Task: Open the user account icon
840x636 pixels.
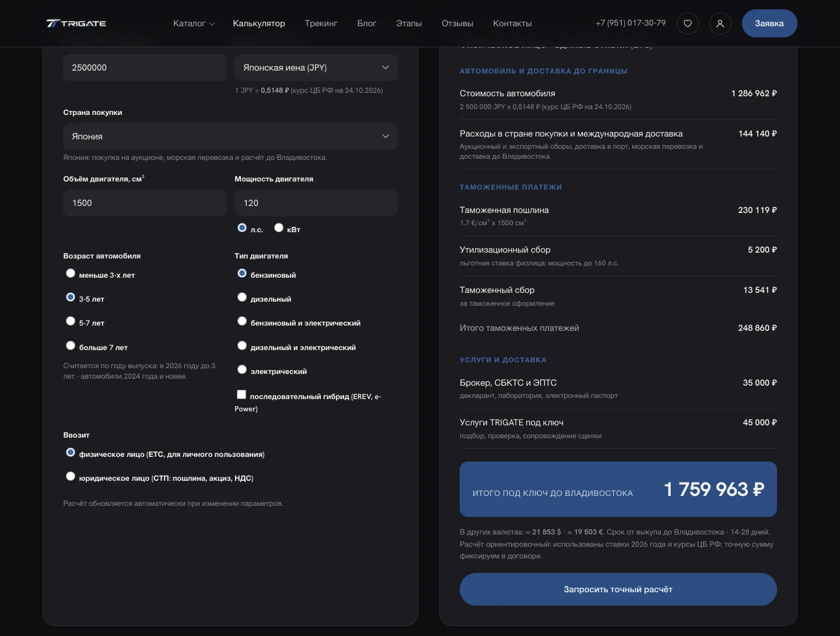Action: [720, 23]
